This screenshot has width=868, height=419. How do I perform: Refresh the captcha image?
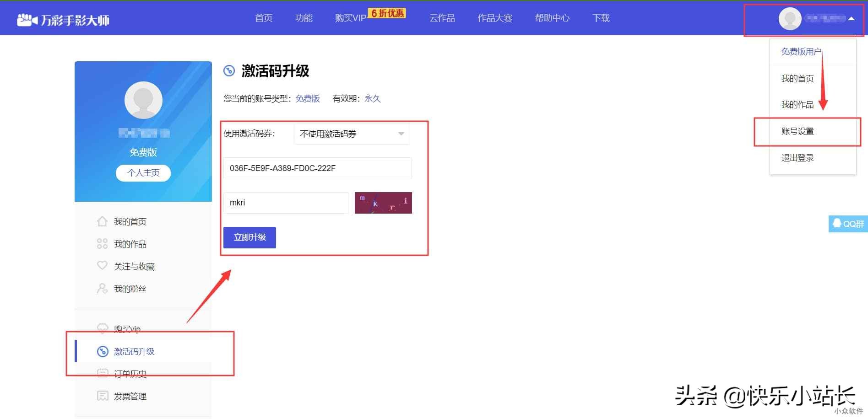(x=383, y=203)
